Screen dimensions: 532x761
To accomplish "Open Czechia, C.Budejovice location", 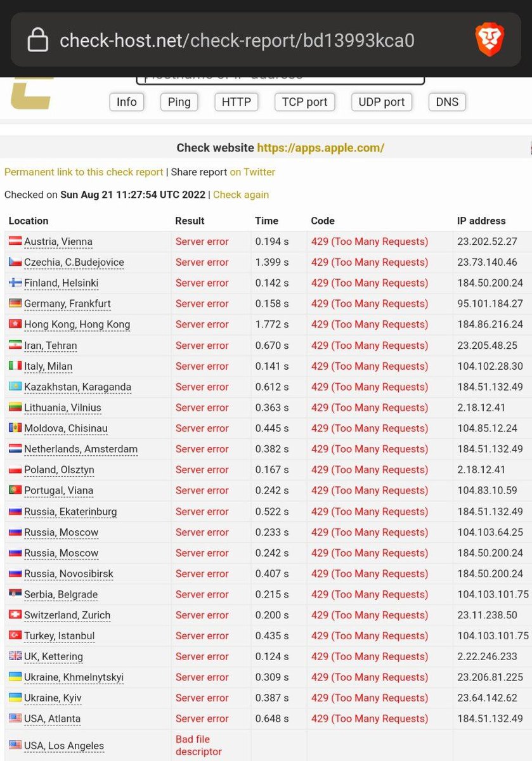I will tap(74, 262).
